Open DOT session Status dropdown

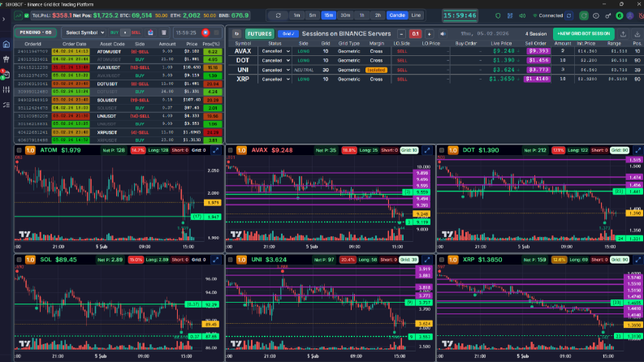point(275,60)
